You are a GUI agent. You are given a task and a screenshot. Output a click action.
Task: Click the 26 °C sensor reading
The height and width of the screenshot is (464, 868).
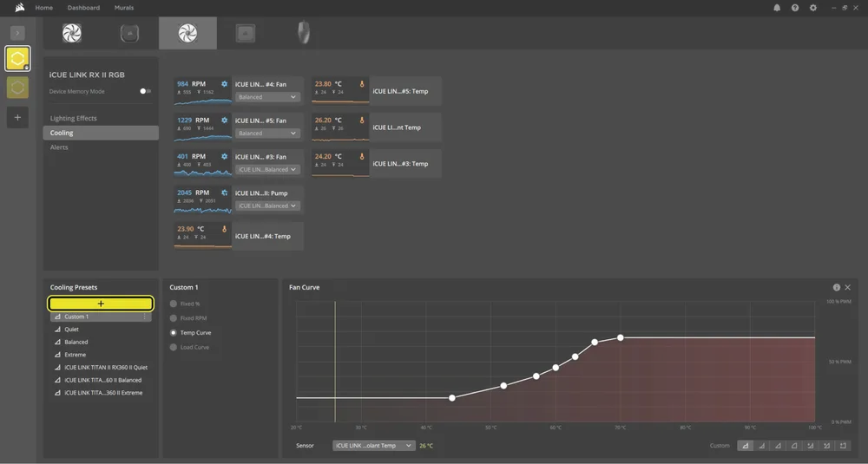[426, 446]
